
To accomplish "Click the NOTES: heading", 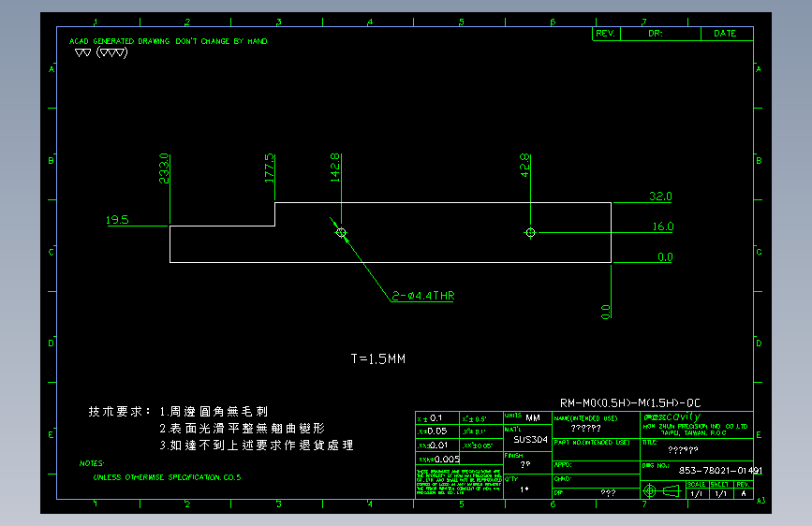I will 92,463.
